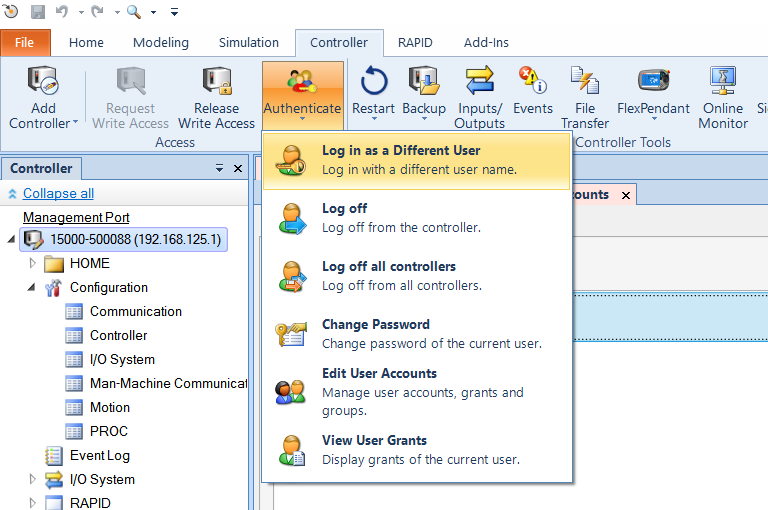This screenshot has width=768, height=510.
Task: Collapse controller 15000-500088 node
Action: [x=11, y=240]
